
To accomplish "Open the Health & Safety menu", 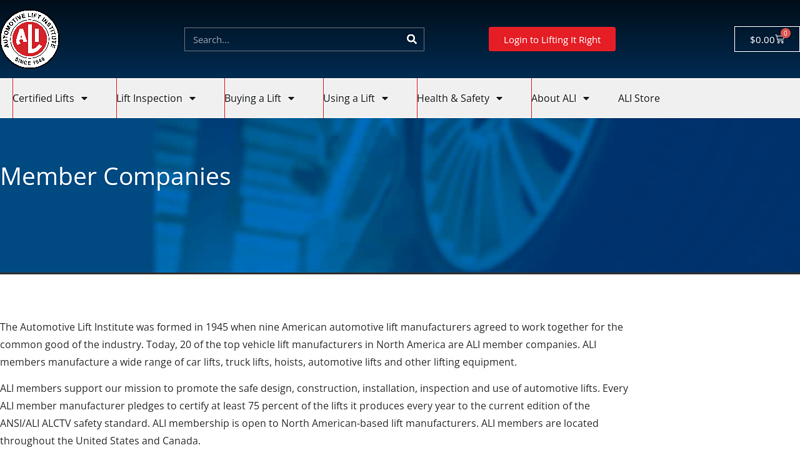I will [453, 98].
